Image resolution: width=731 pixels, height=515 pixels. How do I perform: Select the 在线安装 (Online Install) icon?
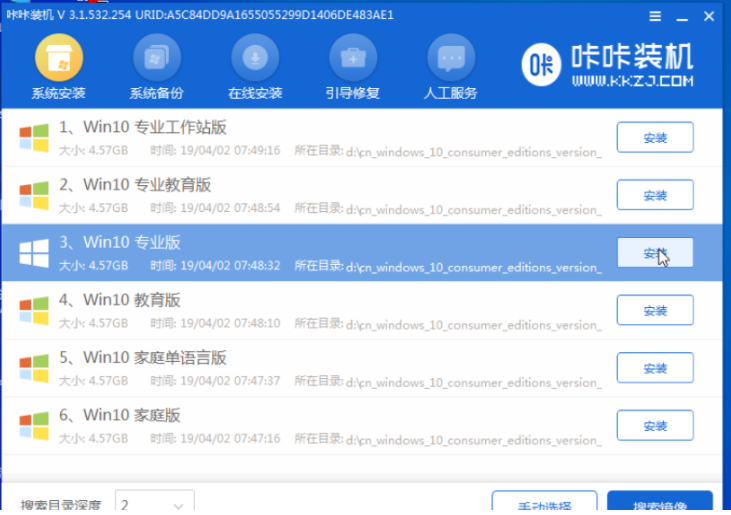(x=255, y=58)
